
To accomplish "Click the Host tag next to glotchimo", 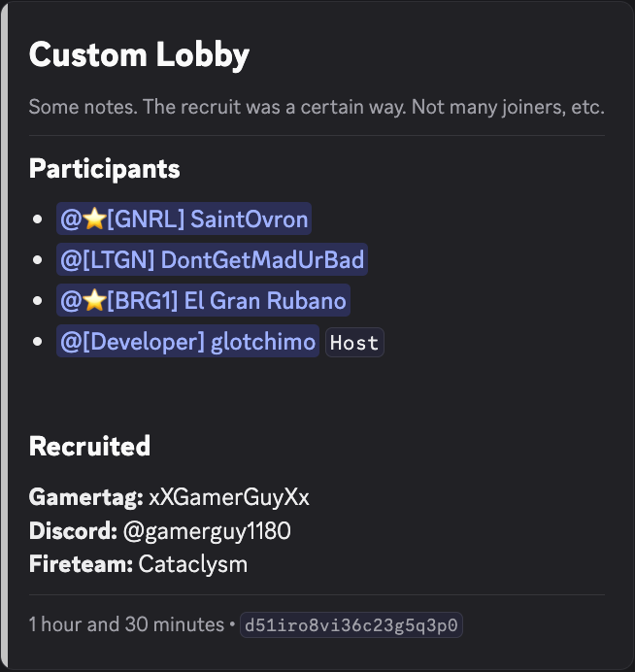I will point(354,342).
